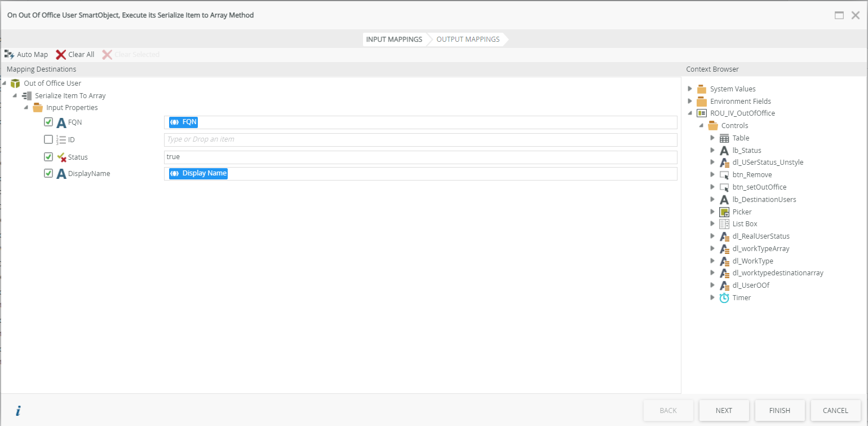The height and width of the screenshot is (426, 868).
Task: Collapse the Input Properties folder
Action: [x=26, y=108]
